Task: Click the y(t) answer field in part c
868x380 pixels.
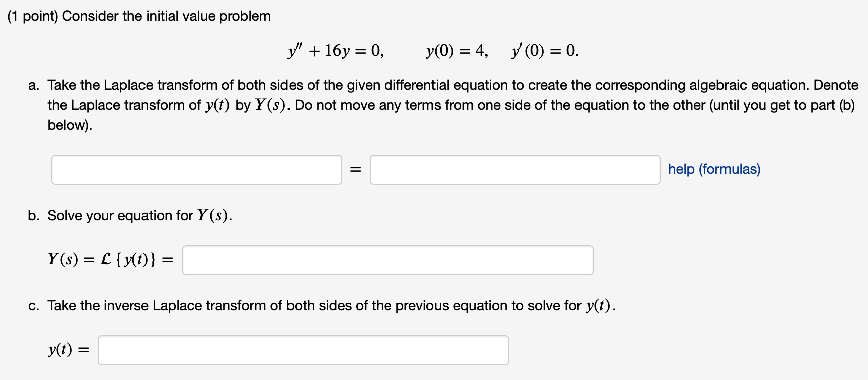Action: pos(303,350)
